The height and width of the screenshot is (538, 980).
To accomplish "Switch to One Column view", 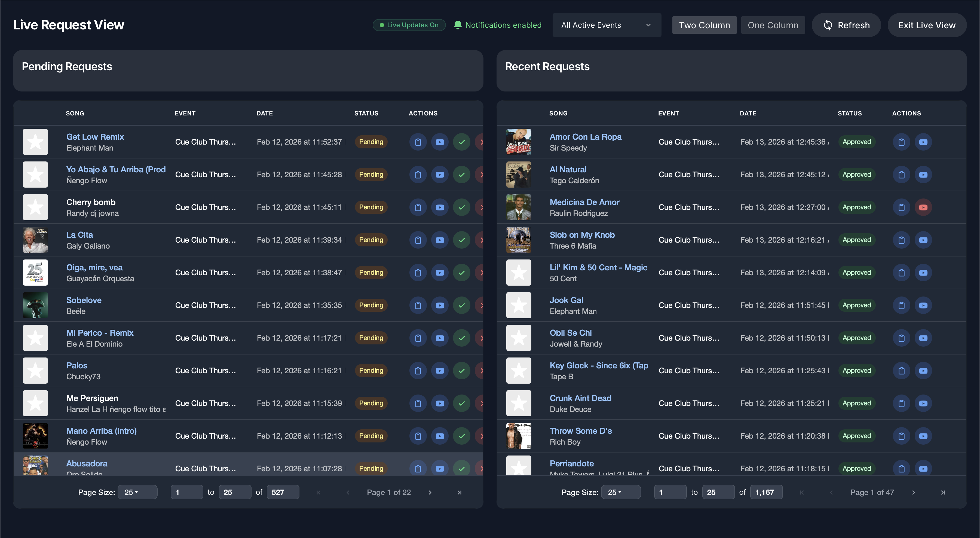I will (773, 25).
